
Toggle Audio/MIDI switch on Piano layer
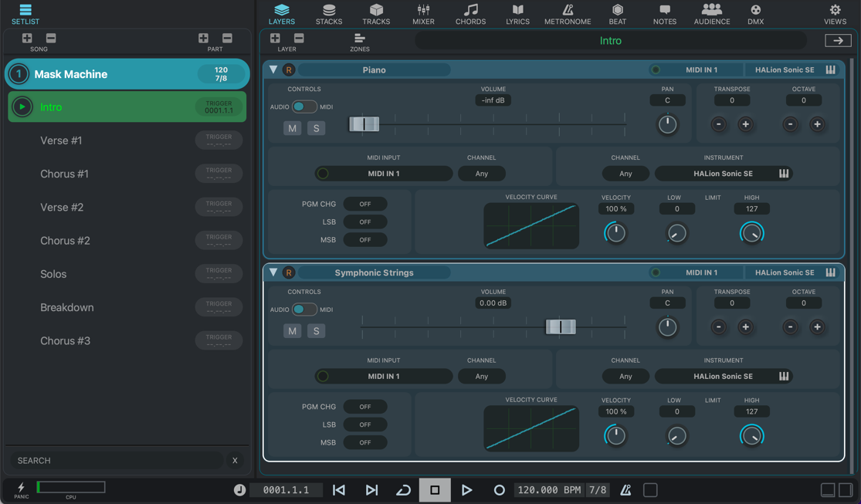[304, 107]
